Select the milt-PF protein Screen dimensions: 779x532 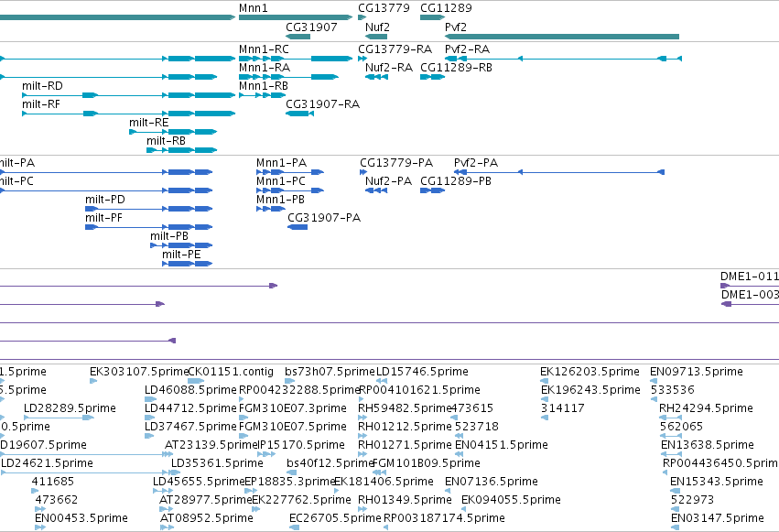149,227
